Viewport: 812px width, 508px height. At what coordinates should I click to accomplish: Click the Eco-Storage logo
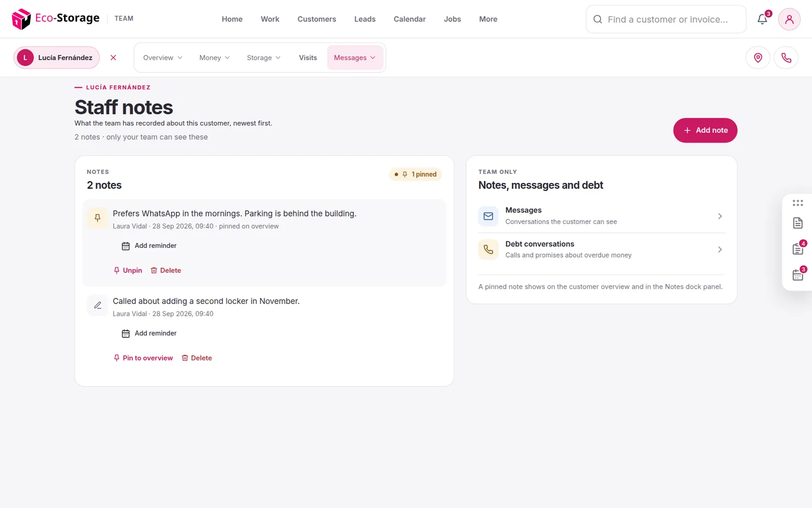tap(56, 19)
